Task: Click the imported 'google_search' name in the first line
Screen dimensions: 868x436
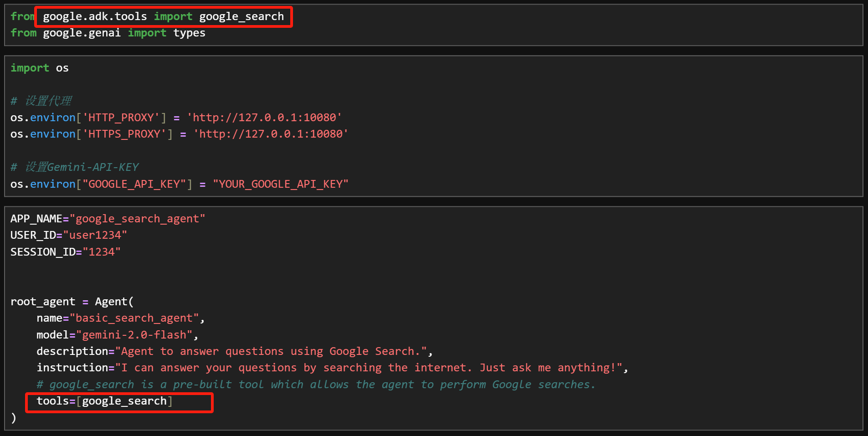Action: pos(241,17)
